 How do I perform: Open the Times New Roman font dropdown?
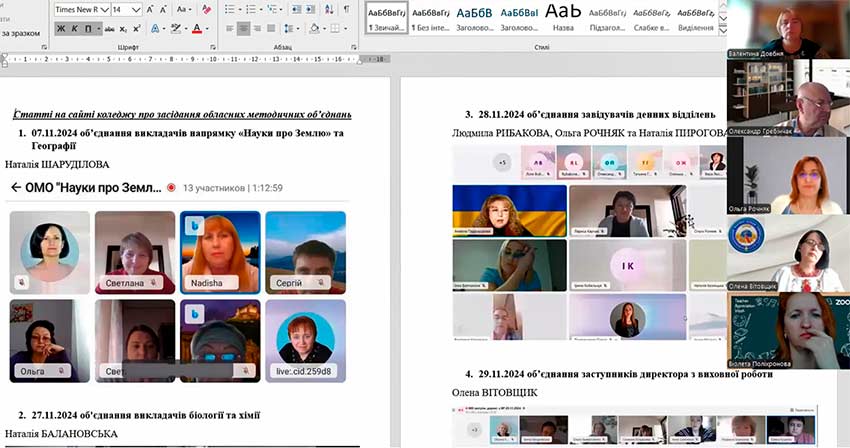pyautogui.click(x=104, y=9)
